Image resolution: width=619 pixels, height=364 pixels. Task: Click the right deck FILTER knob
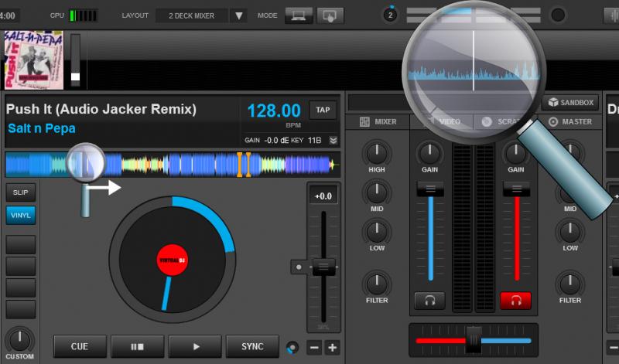[x=570, y=284]
